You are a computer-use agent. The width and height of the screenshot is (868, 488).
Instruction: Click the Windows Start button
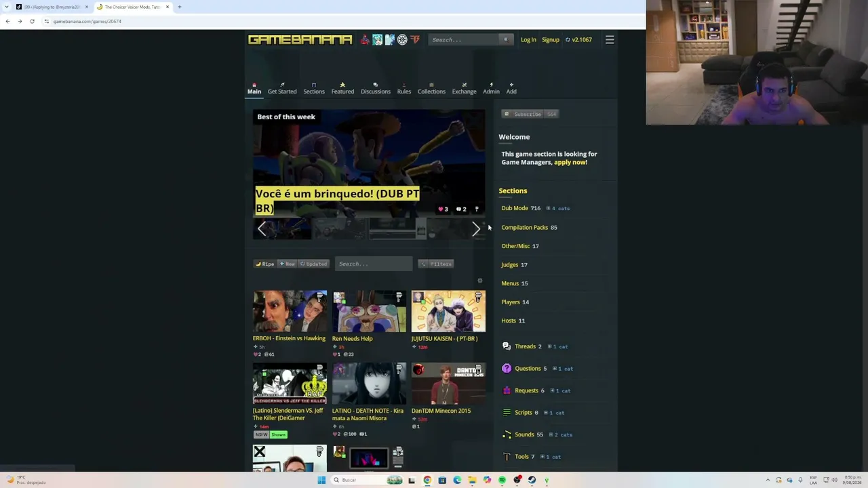click(321, 480)
